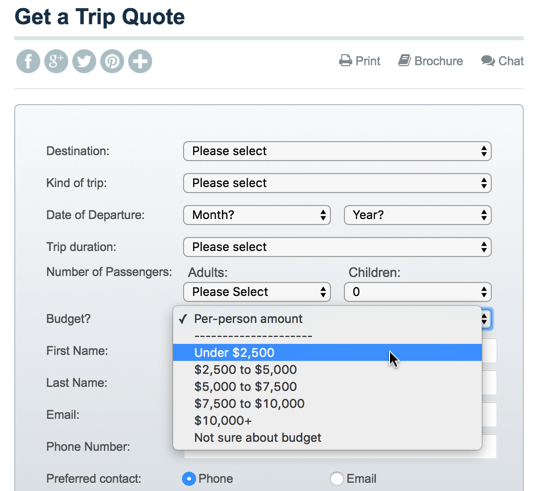The width and height of the screenshot is (541, 491).
Task: Open the Month departure dropdown
Action: [x=257, y=215]
